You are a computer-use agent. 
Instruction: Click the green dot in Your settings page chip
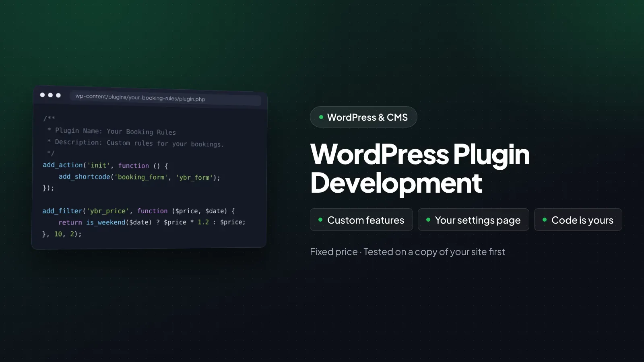[x=428, y=220]
